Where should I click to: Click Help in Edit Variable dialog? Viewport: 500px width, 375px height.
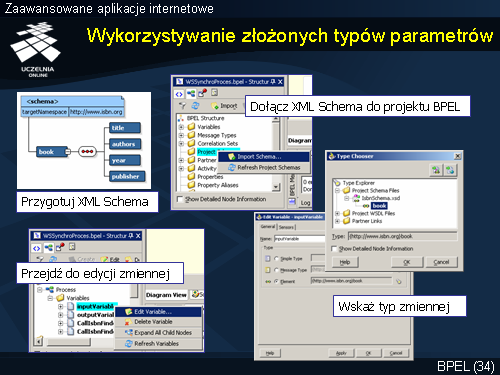(x=270, y=353)
